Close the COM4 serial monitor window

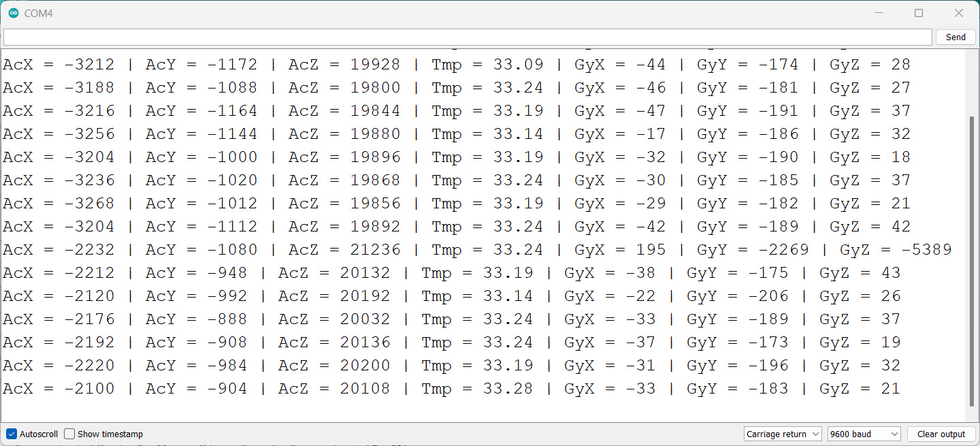[958, 13]
